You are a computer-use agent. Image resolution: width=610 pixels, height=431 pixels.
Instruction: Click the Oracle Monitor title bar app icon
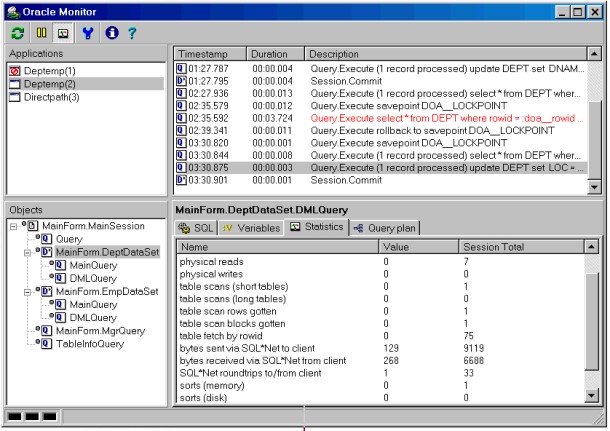coord(14,12)
